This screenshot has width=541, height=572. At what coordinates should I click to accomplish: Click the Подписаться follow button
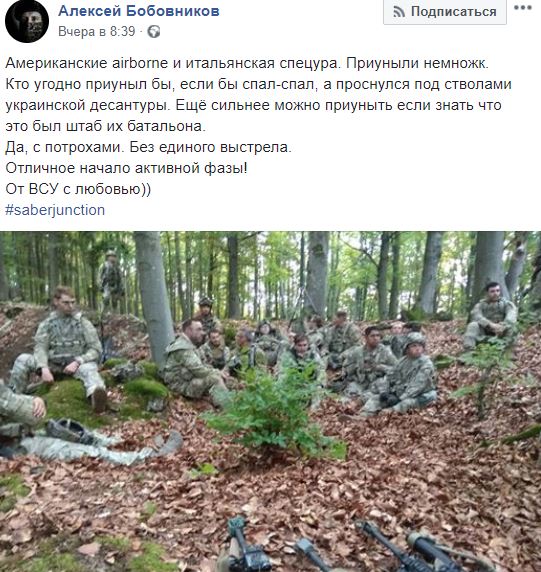445,12
